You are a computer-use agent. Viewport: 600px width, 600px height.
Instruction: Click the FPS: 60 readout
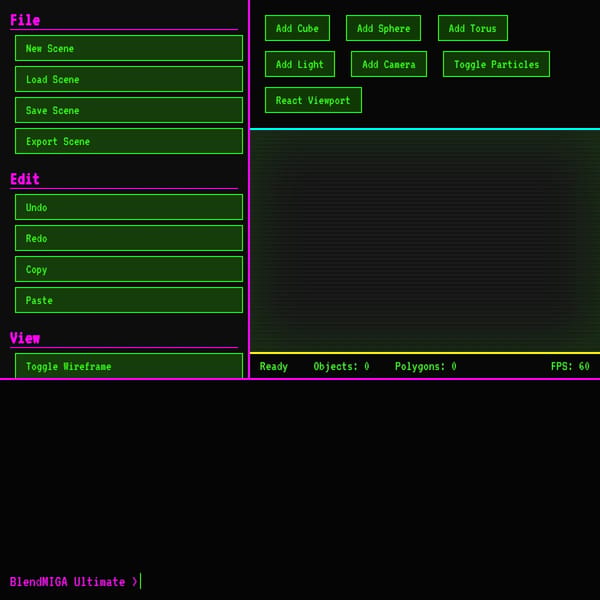(x=570, y=366)
